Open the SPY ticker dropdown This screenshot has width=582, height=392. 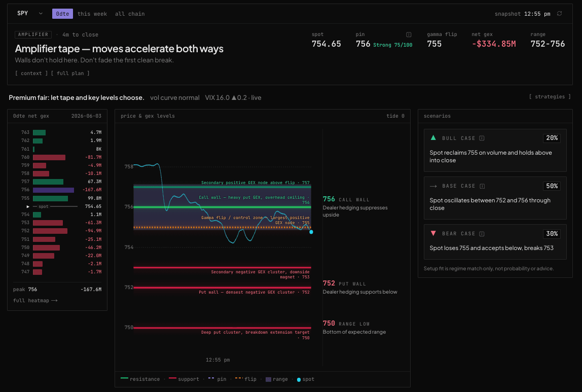[30, 13]
